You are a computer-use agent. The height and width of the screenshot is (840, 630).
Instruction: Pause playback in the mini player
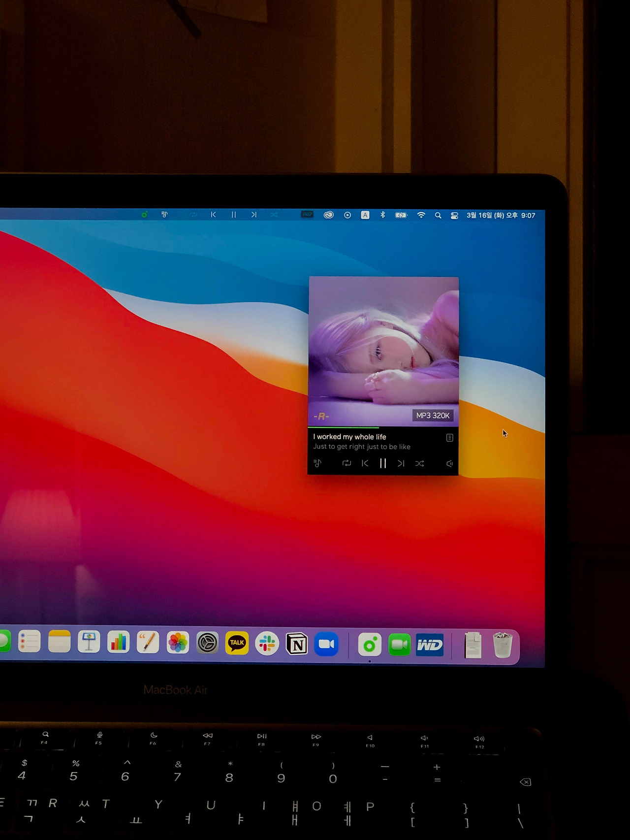coord(383,463)
